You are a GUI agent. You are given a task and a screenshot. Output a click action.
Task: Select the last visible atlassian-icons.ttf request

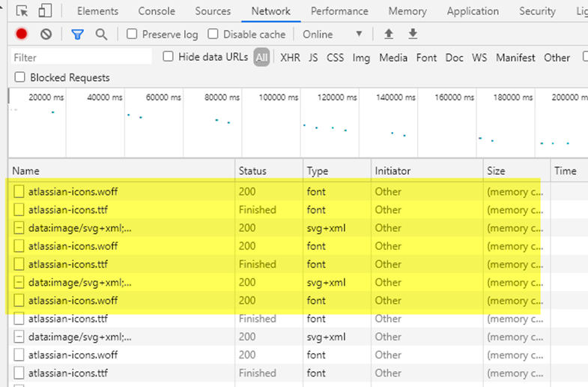pyautogui.click(x=298, y=373)
